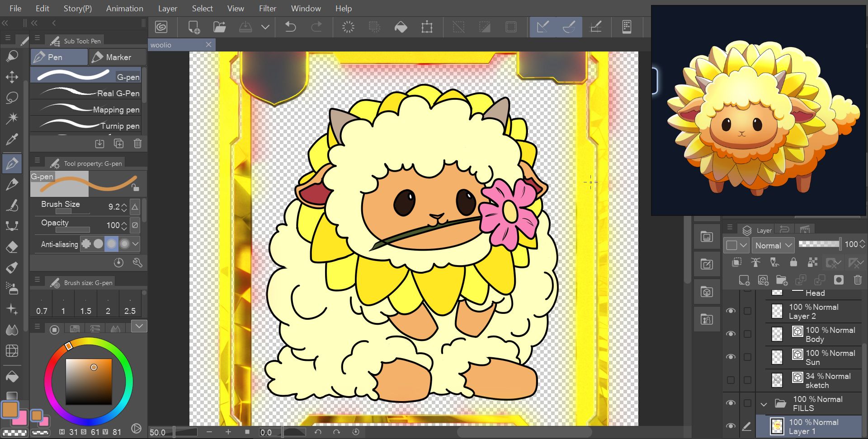
Task: Open the save dropdown arrow in toolbar
Action: [265, 27]
